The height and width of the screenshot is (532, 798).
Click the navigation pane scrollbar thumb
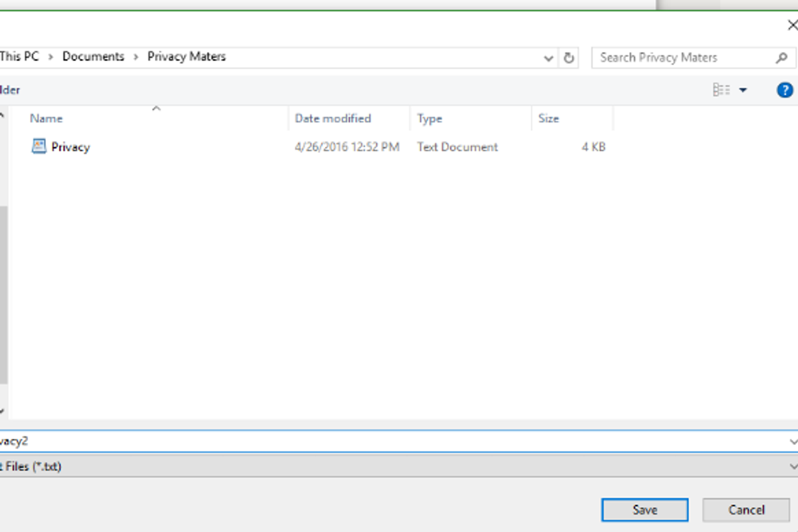[x=3, y=295]
